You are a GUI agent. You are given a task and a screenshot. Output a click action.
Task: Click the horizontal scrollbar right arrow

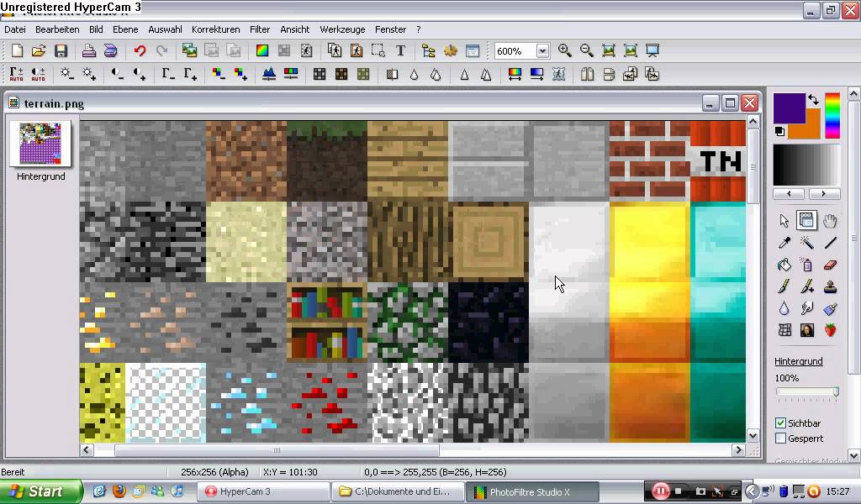738,449
